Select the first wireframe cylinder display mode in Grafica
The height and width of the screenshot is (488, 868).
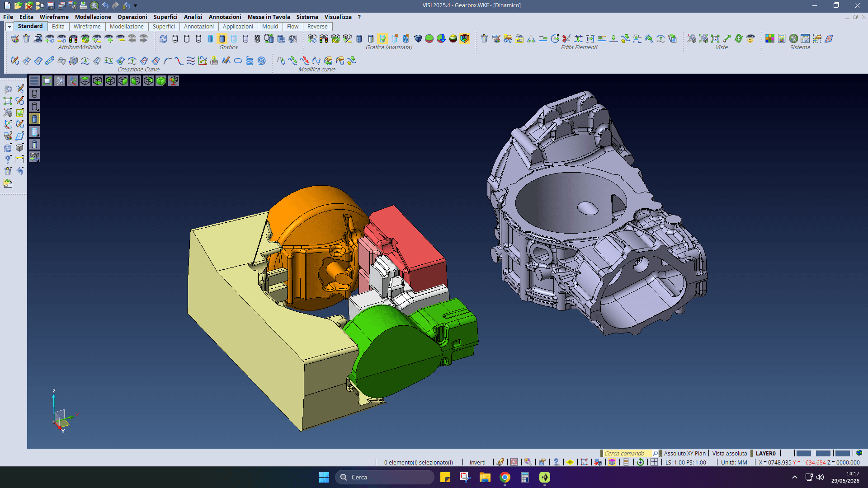(x=175, y=38)
